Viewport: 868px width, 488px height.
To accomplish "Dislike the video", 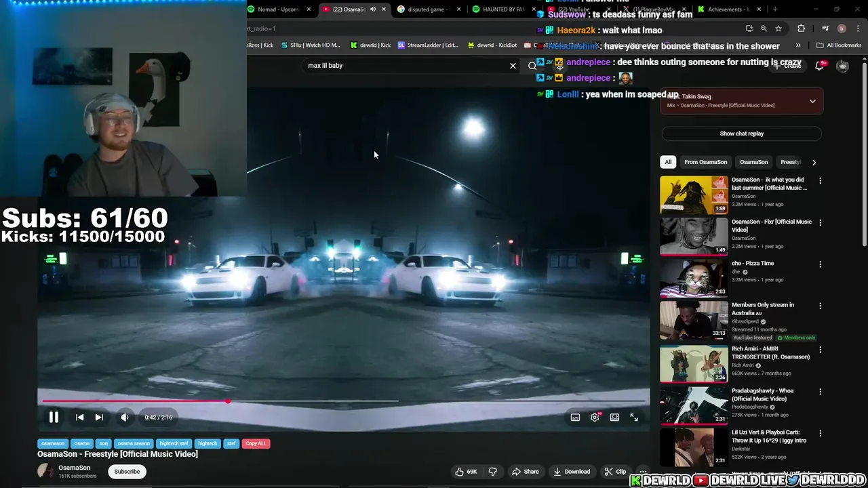I will pos(493,472).
